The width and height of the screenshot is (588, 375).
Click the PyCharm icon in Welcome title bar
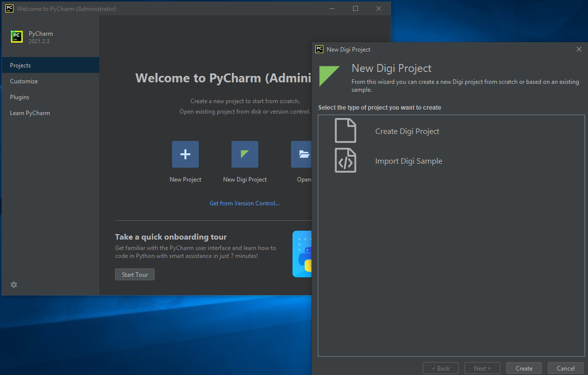pos(9,8)
